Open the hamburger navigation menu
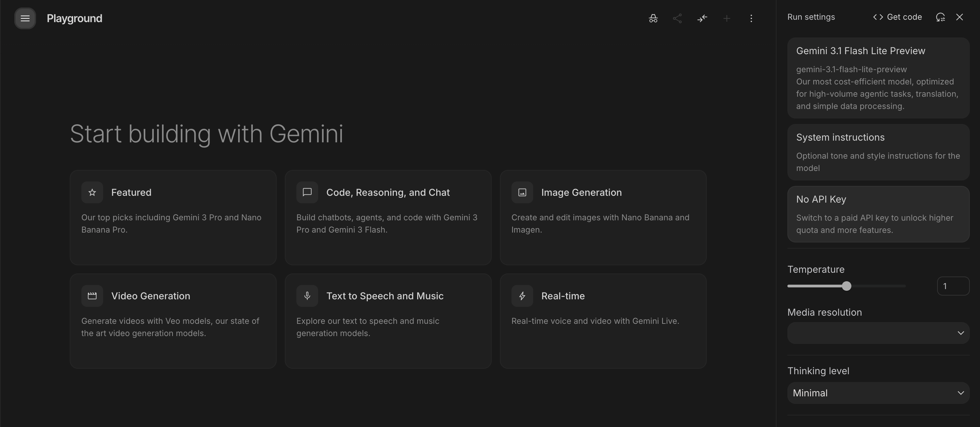The image size is (980, 427). [x=25, y=18]
